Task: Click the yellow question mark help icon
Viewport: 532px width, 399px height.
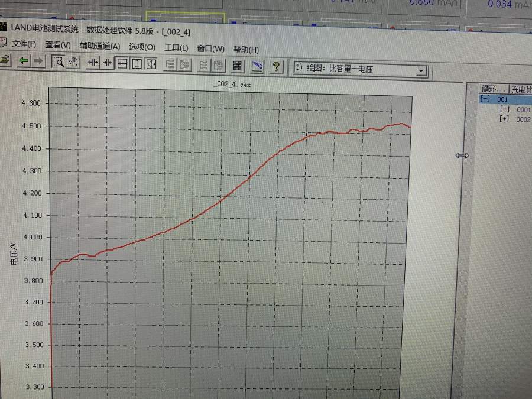Action: coord(275,67)
